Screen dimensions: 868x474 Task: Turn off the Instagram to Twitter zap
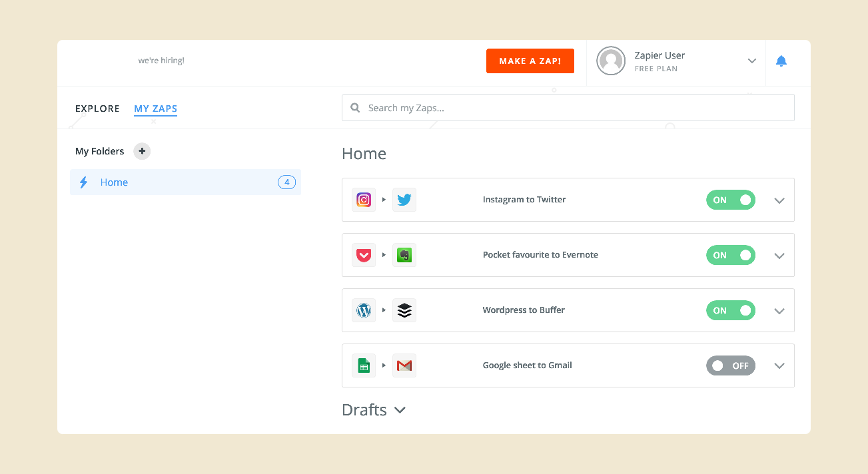click(x=731, y=200)
